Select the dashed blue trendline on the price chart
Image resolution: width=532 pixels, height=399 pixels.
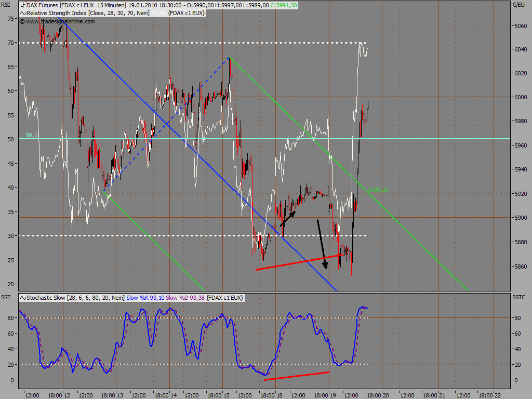[166, 124]
